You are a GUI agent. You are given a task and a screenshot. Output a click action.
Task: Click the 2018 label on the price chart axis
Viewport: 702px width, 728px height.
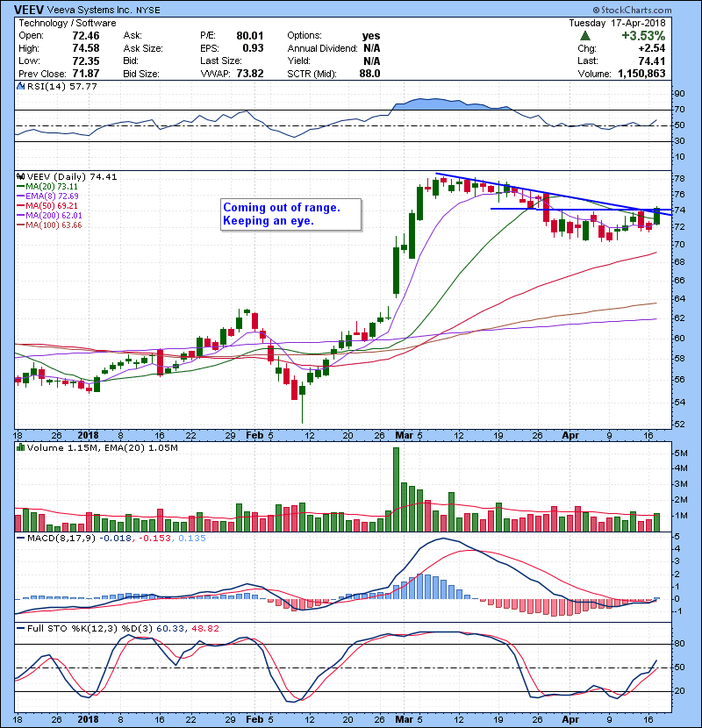tap(89, 436)
